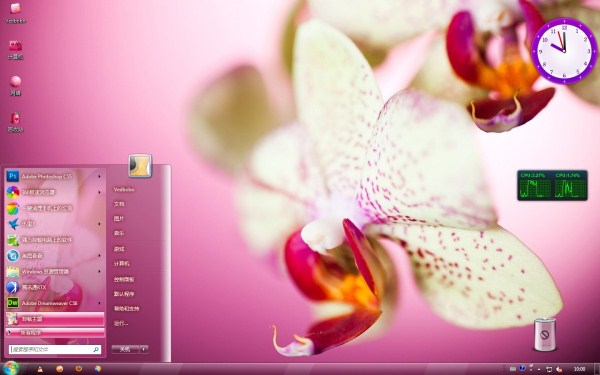This screenshot has height=375, width=600.
Task: Select the pink ball network desktop icon
Action: click(15, 86)
